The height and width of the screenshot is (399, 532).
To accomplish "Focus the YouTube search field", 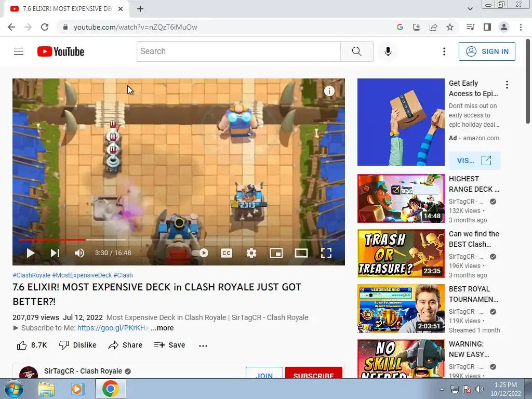I will tap(238, 51).
